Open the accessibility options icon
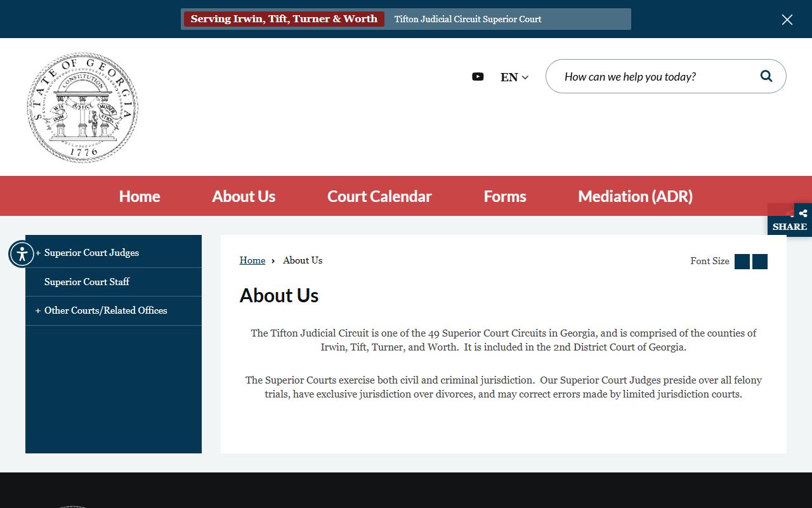Viewport: 812px width, 508px height. point(22,254)
